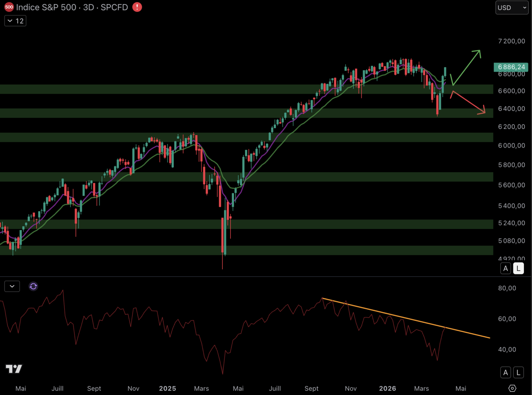Click the red S&P 500 symbol logo
This screenshot has width=532, height=395.
tap(9, 7)
